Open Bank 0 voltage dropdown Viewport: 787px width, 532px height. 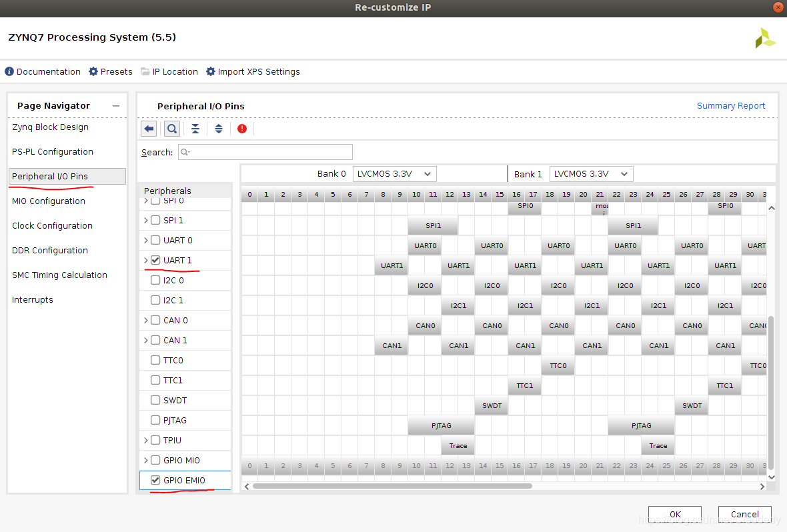[x=395, y=173]
